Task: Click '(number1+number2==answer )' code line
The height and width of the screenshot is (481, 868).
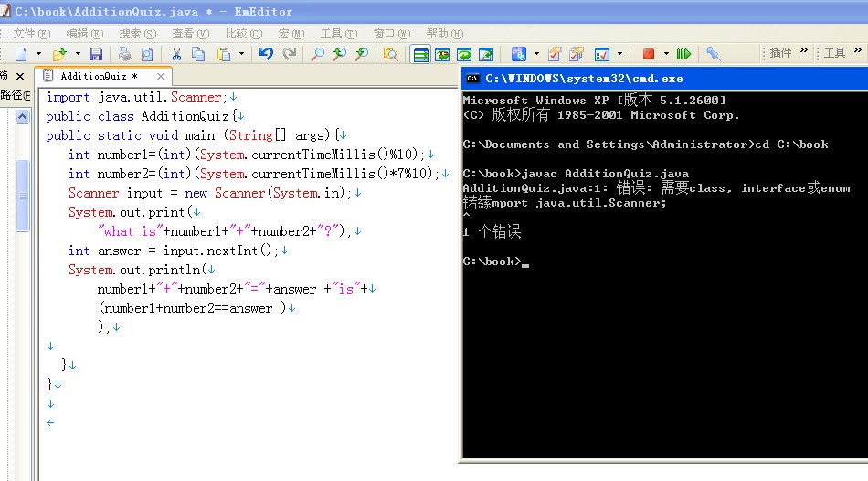Action: click(x=192, y=308)
